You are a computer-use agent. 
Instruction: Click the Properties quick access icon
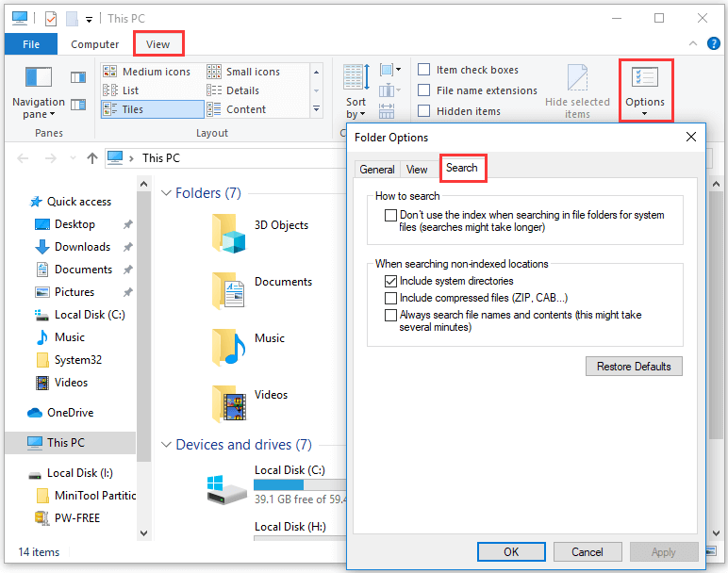[51, 19]
